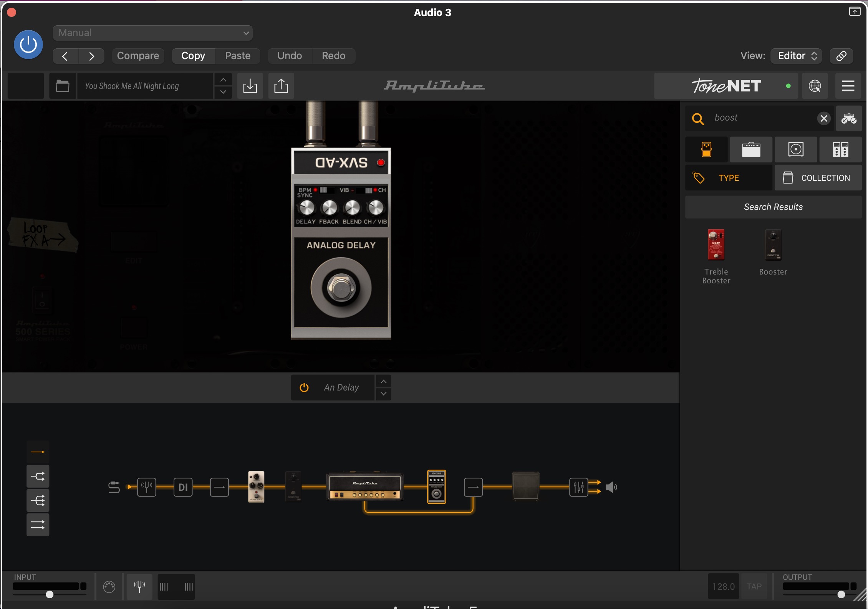
Task: Adjust the CH/VIB knob on pedal
Action: 376,208
